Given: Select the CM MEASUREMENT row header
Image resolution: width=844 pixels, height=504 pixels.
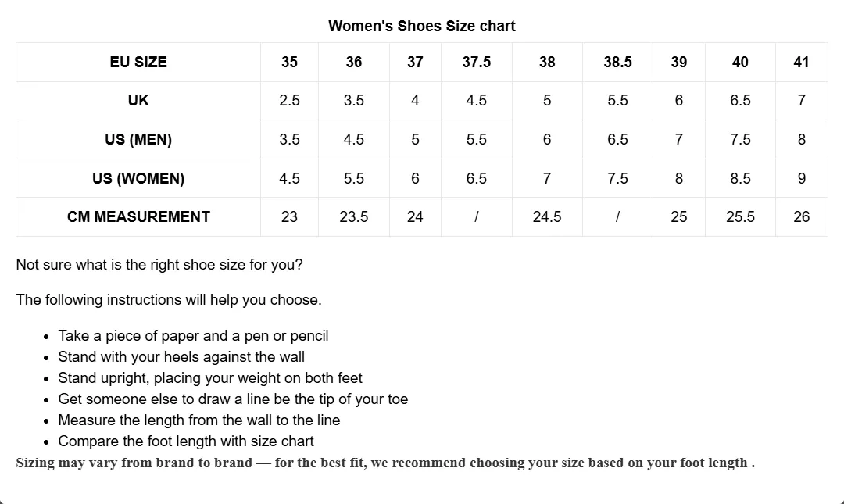Looking at the screenshot, I should [x=138, y=216].
